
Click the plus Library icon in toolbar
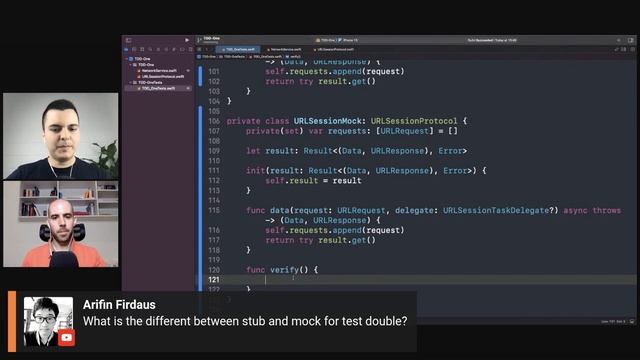coord(619,40)
